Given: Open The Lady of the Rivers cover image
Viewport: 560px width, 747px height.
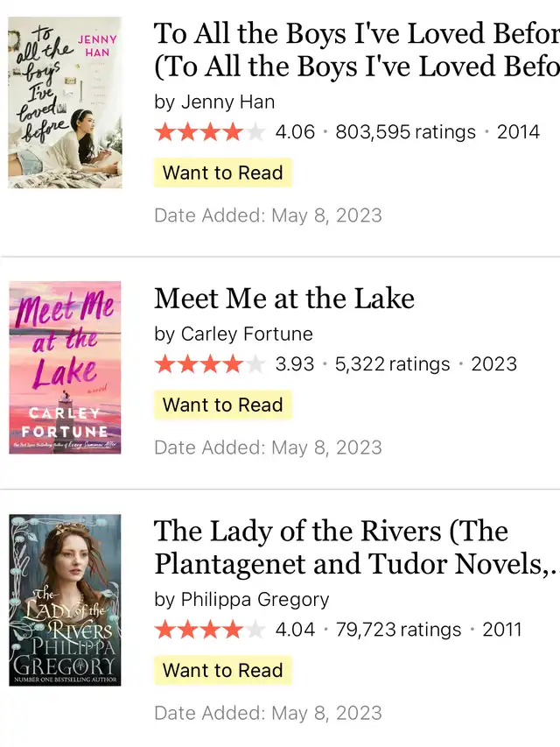Looking at the screenshot, I should [x=65, y=600].
